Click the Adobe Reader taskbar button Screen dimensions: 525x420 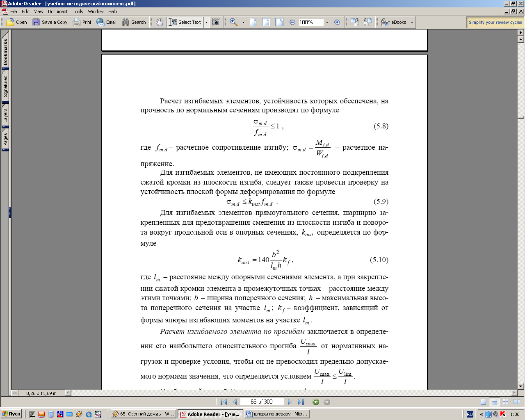click(x=210, y=414)
